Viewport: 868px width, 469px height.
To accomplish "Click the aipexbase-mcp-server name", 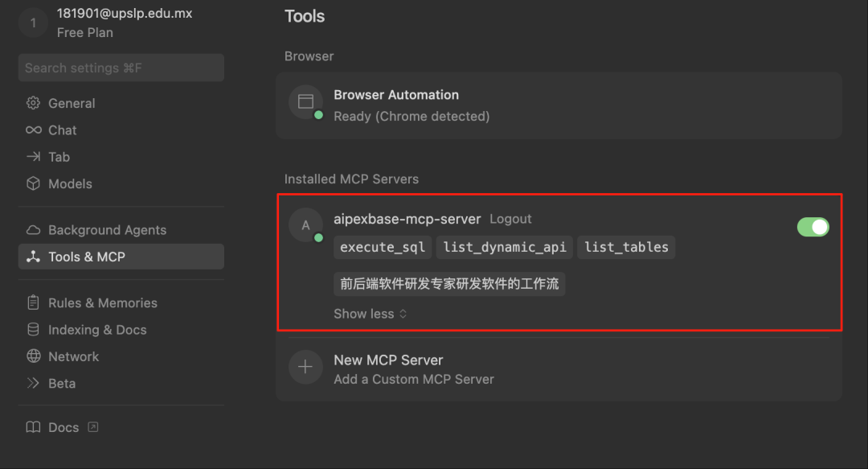I will [x=407, y=219].
